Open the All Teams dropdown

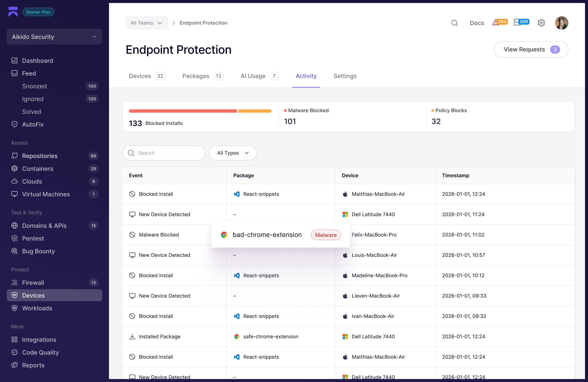(146, 23)
